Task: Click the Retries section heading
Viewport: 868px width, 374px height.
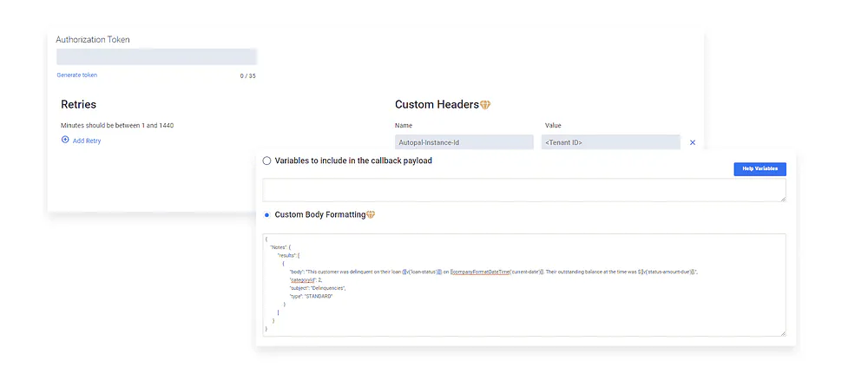Action: 79,105
